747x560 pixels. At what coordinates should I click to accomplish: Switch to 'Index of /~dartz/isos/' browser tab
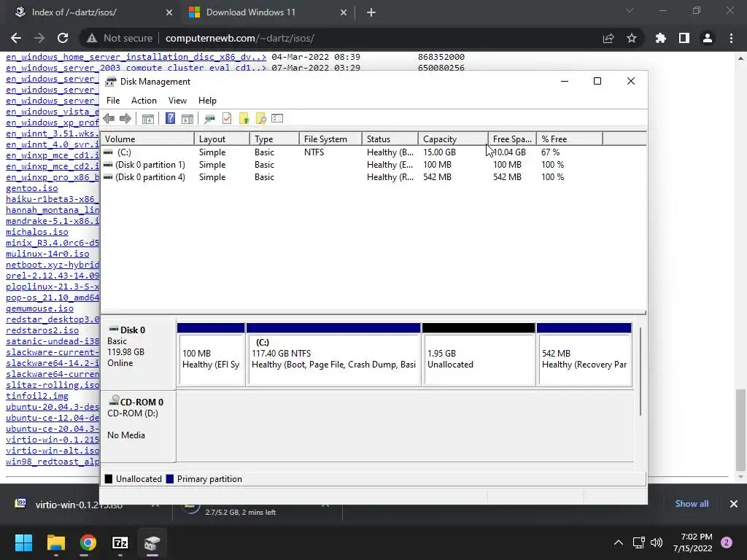click(91, 12)
